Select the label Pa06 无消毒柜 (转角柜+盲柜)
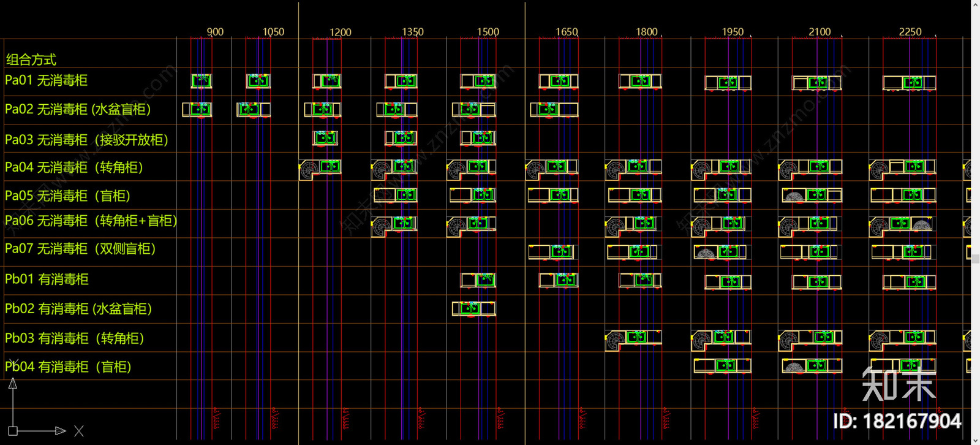The width and height of the screenshot is (980, 445). click(91, 221)
